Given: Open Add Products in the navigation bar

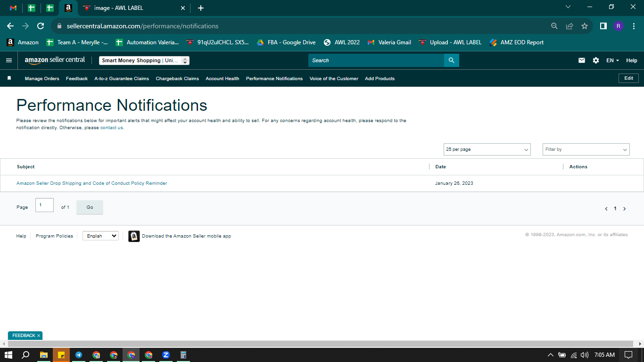Looking at the screenshot, I should (x=380, y=79).
